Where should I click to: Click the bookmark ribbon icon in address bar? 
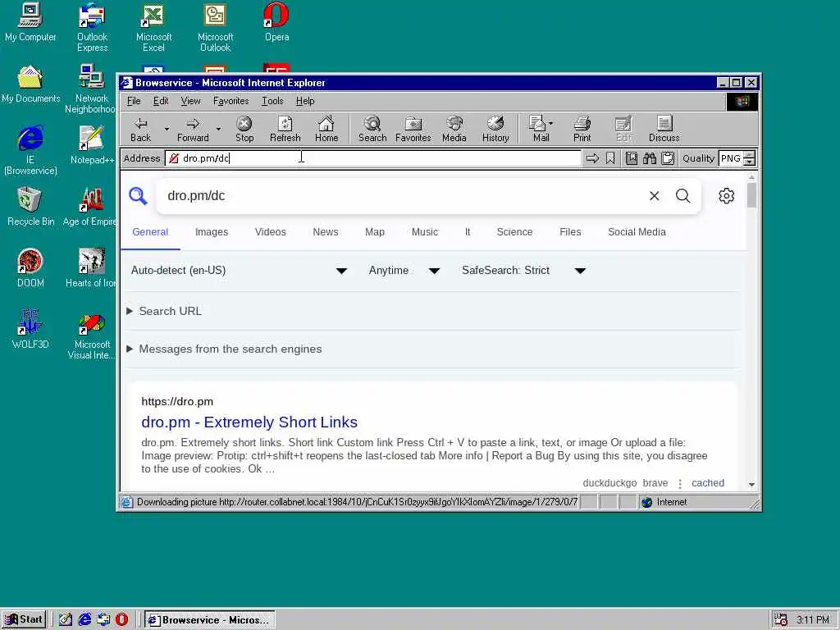pos(610,158)
